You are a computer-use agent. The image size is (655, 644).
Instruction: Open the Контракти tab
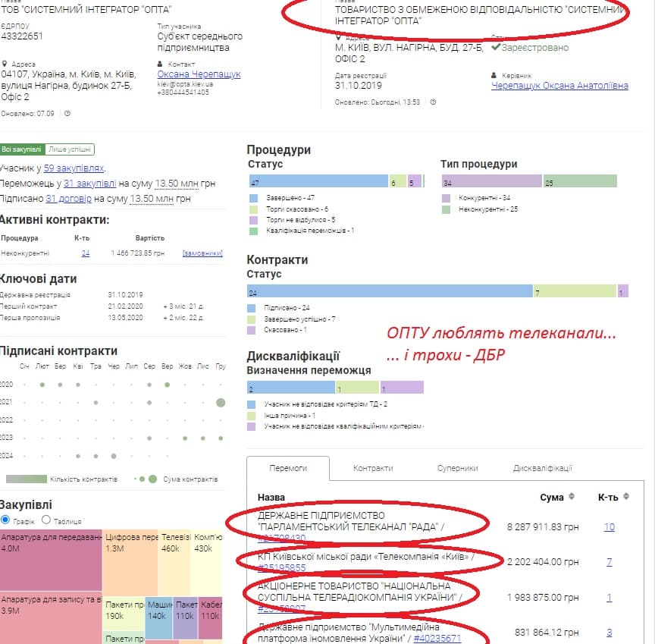point(373,469)
